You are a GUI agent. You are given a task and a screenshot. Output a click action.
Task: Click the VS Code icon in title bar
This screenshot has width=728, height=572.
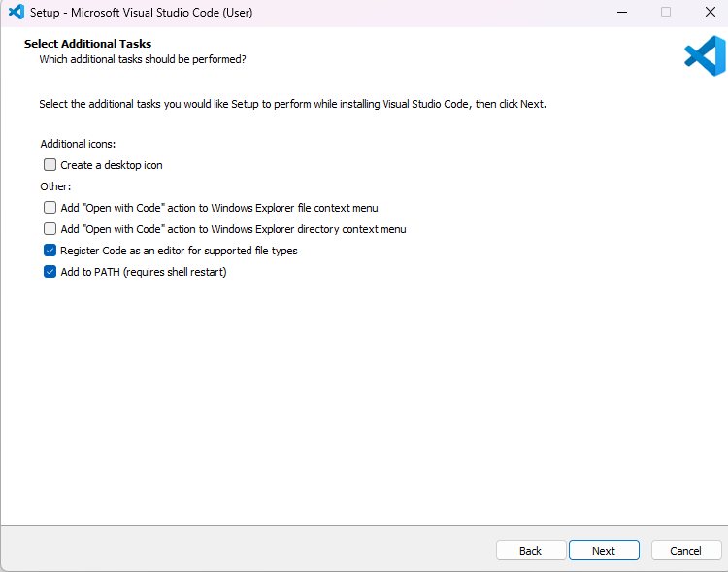[17, 12]
